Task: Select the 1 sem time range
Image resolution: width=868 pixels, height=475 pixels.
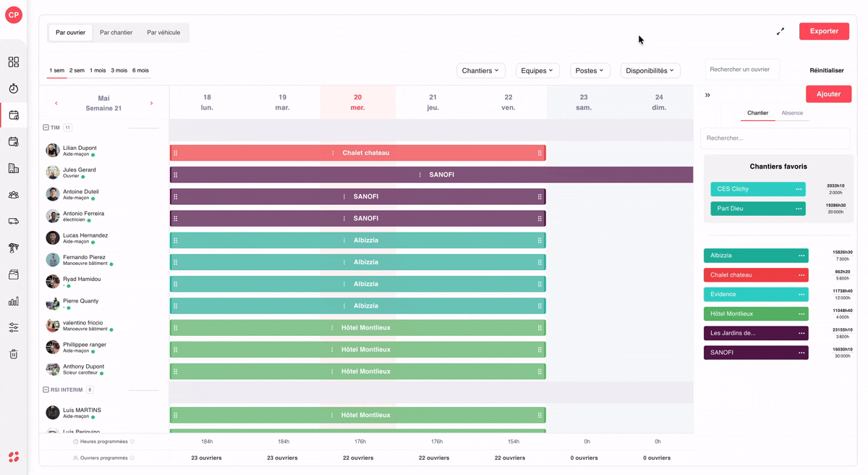Action: click(56, 70)
